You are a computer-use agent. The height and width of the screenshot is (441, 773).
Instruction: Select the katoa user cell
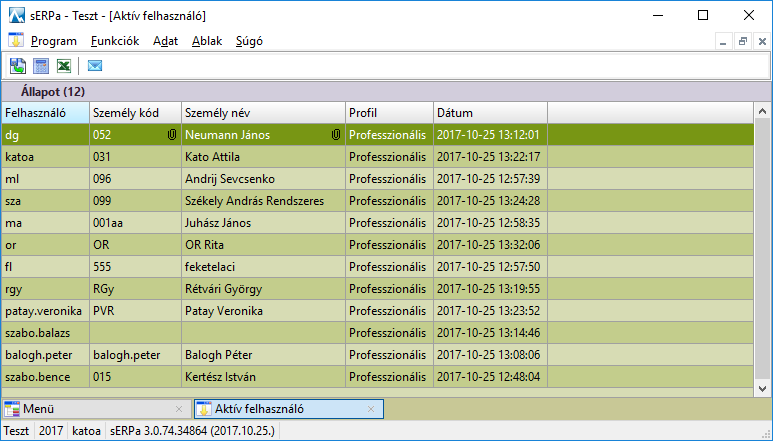[45, 157]
